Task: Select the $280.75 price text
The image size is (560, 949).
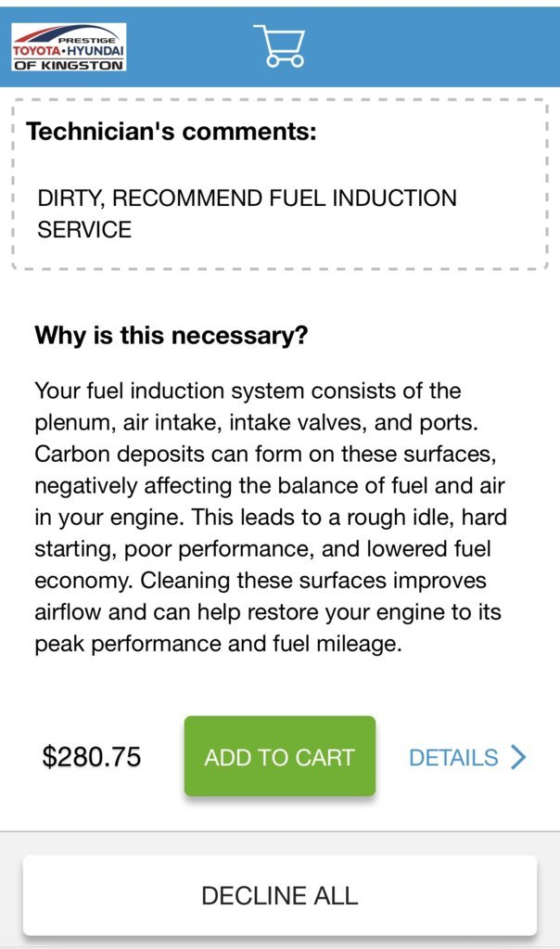Action: click(x=91, y=757)
